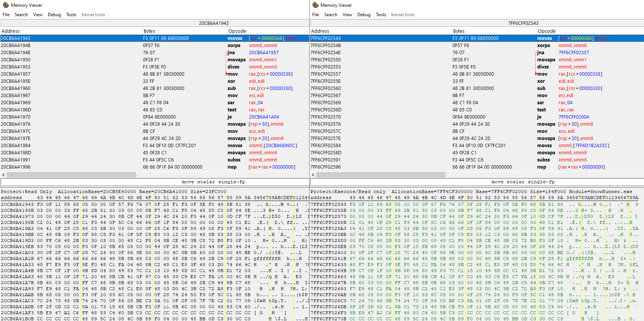Select row 20CB6A41953 divss in left disassembler

click(x=154, y=67)
